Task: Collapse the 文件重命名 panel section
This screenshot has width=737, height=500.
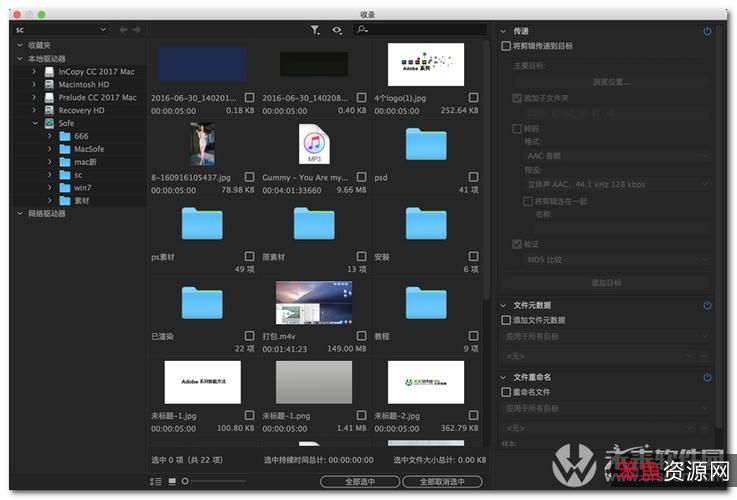Action: [503, 377]
